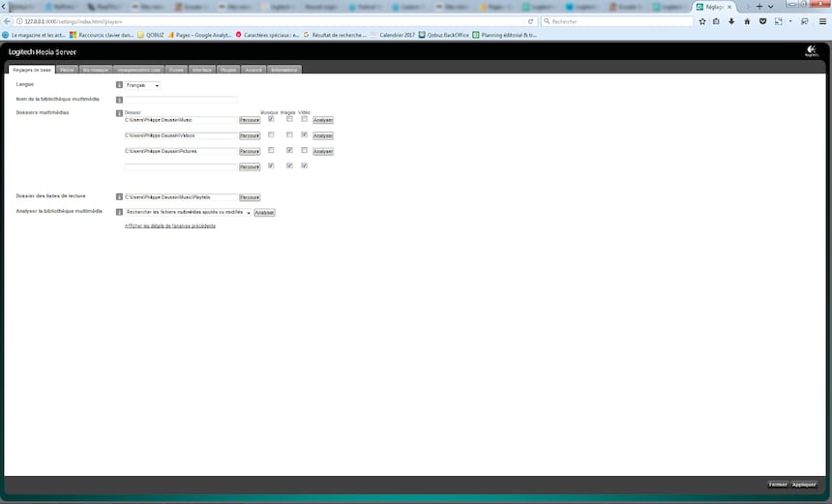The height and width of the screenshot is (504, 832).
Task: Open Afficher les détails de l'analyse précédente link
Action: click(x=170, y=226)
